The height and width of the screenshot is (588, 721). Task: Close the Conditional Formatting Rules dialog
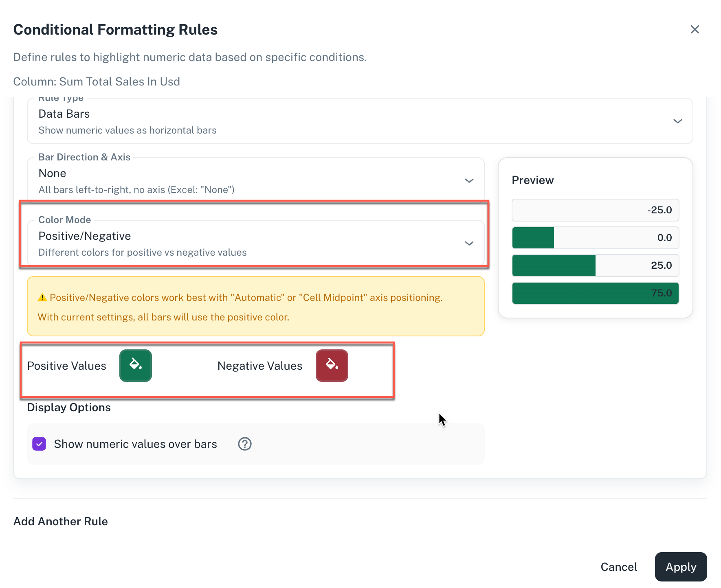pos(695,29)
